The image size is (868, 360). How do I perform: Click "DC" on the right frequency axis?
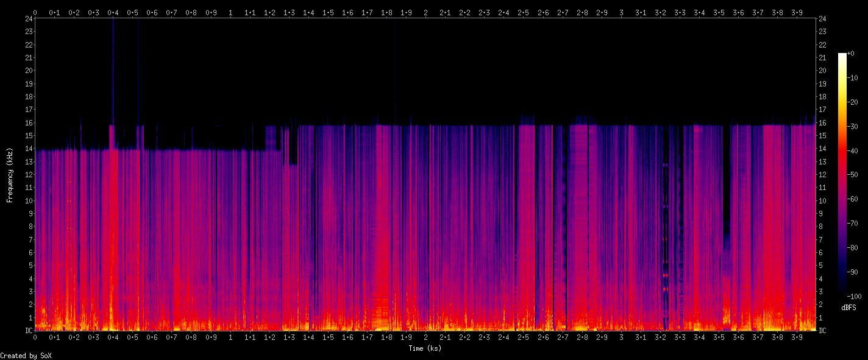(x=822, y=331)
